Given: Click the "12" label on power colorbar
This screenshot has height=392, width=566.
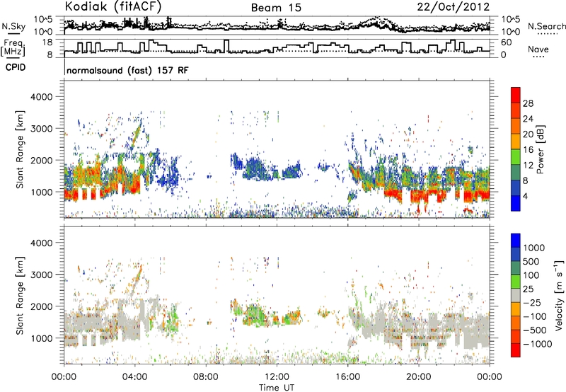Looking at the screenshot, I should pyautogui.click(x=528, y=166).
